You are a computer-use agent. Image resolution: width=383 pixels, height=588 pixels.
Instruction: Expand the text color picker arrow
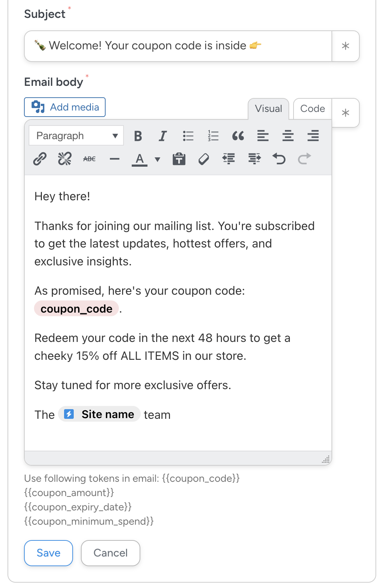[x=157, y=159]
